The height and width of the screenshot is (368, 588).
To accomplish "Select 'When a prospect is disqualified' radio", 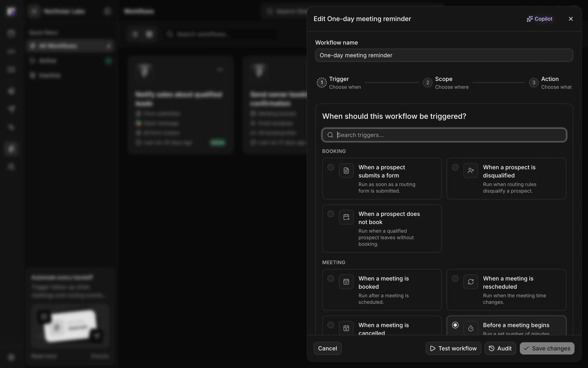I will pyautogui.click(x=455, y=167).
